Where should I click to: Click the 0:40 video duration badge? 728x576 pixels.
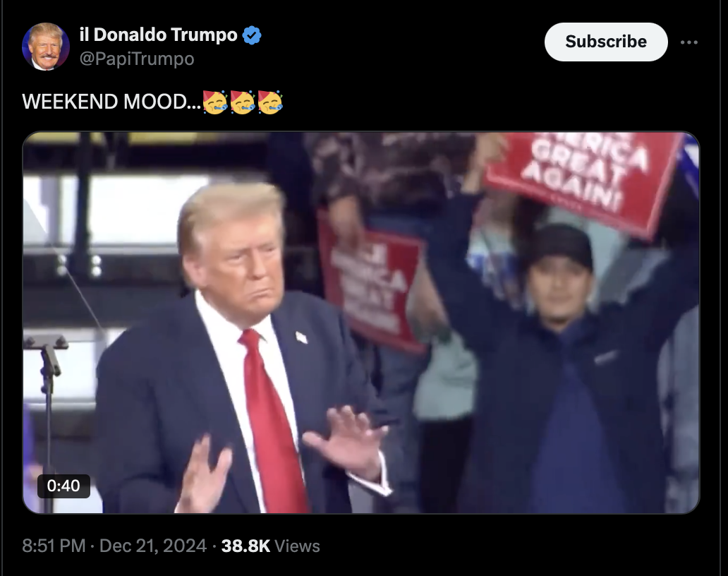point(63,486)
